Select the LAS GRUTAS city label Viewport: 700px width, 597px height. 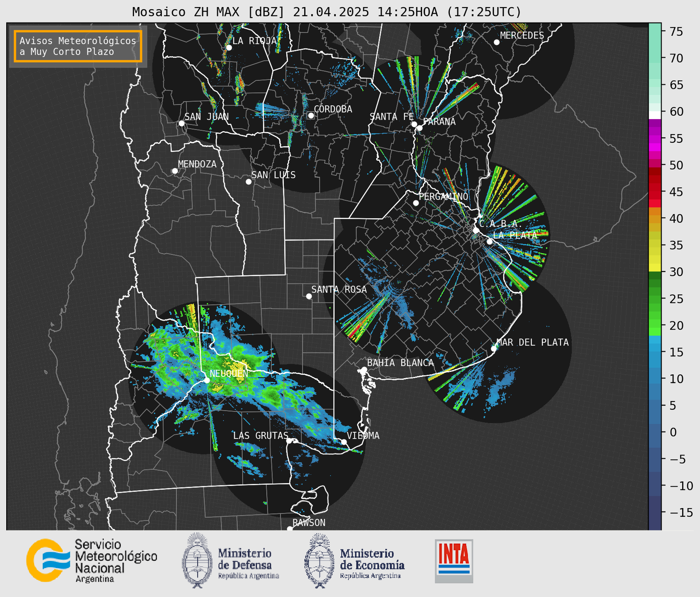(x=261, y=436)
